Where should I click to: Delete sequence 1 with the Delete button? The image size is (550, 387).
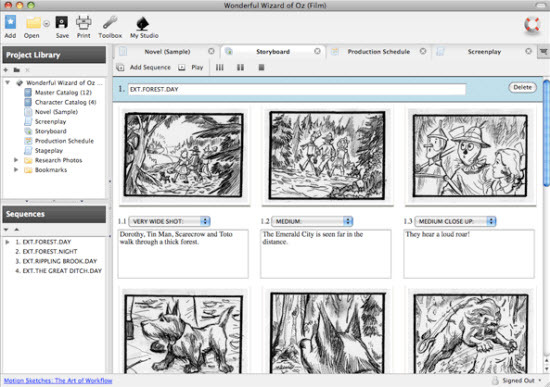click(x=522, y=87)
